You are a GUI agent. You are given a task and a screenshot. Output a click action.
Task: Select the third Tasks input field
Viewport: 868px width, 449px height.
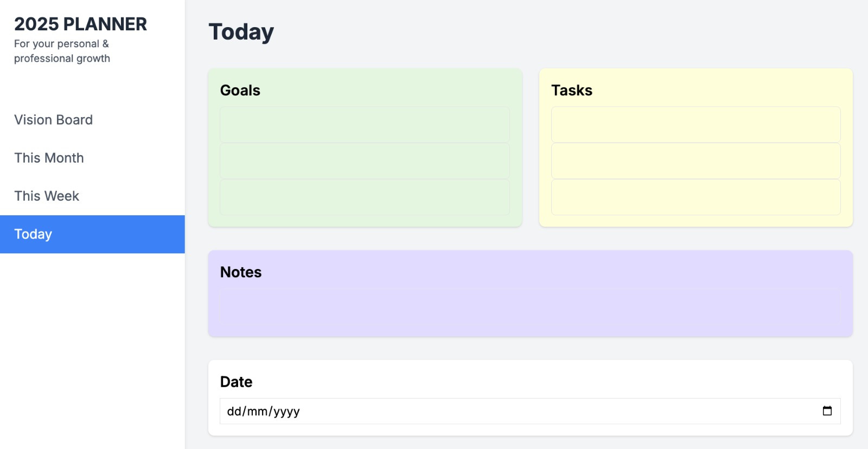695,197
